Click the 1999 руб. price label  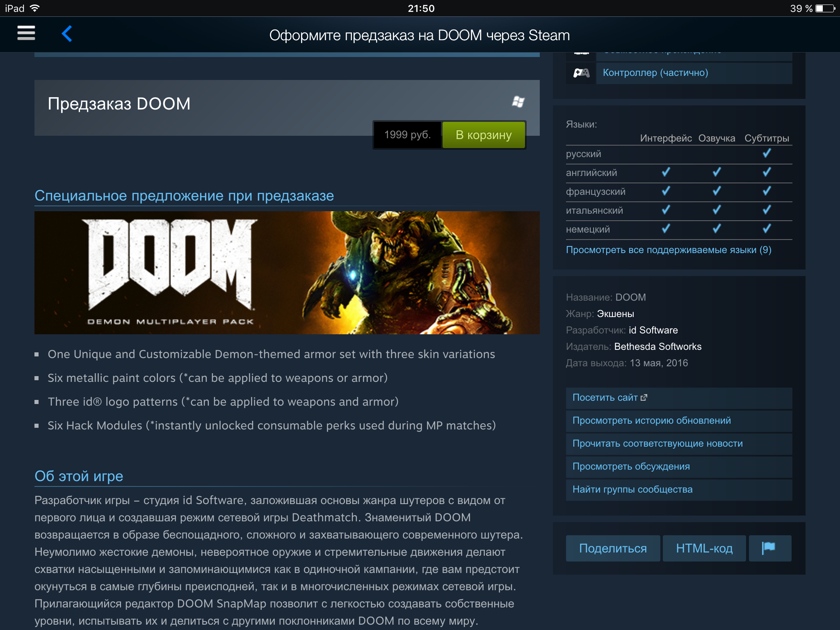click(407, 135)
